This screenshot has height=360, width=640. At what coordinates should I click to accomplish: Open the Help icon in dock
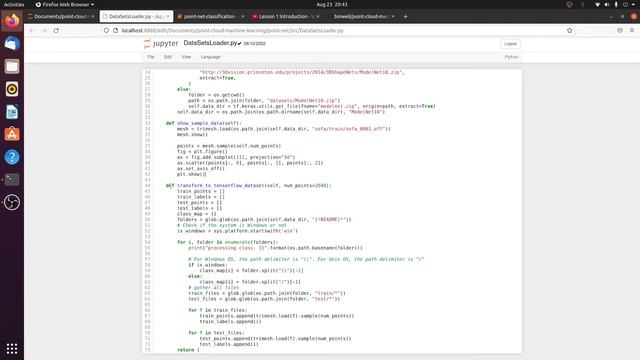pos(12,157)
